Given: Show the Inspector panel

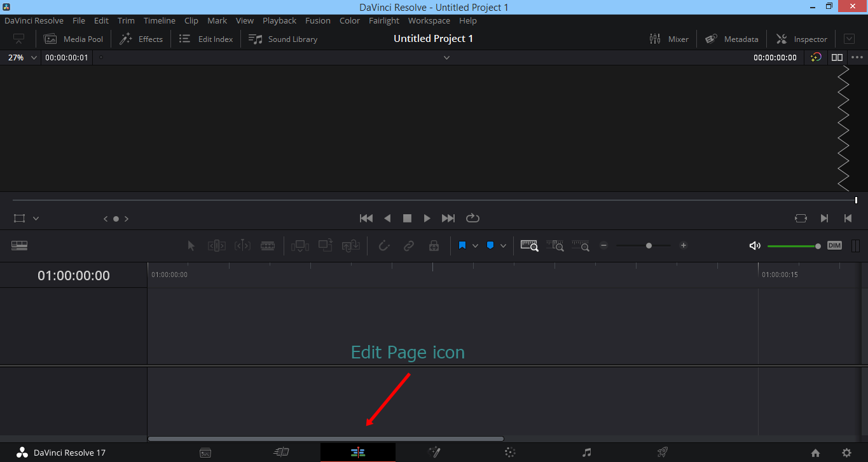Looking at the screenshot, I should 802,39.
